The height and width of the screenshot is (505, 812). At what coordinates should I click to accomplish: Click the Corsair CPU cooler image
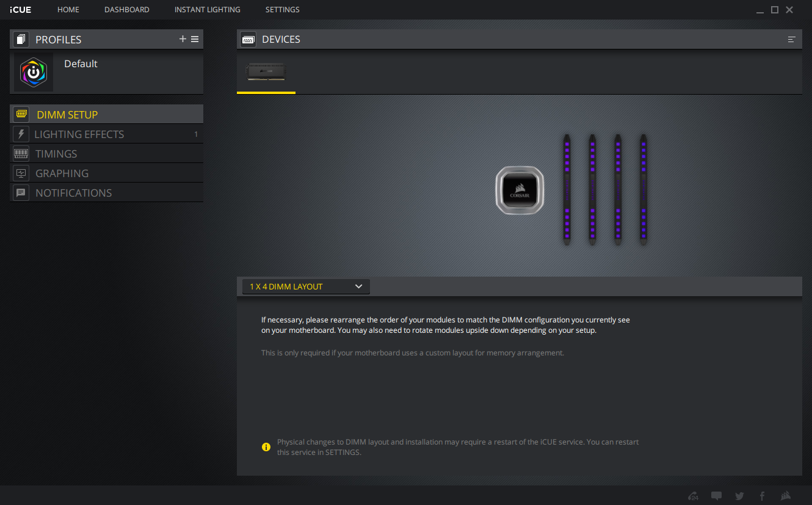[520, 191]
